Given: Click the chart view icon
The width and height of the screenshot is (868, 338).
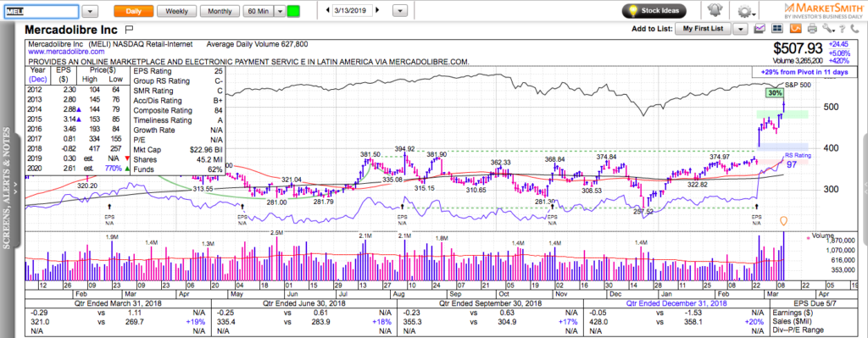Looking at the screenshot, I should pos(760,29).
